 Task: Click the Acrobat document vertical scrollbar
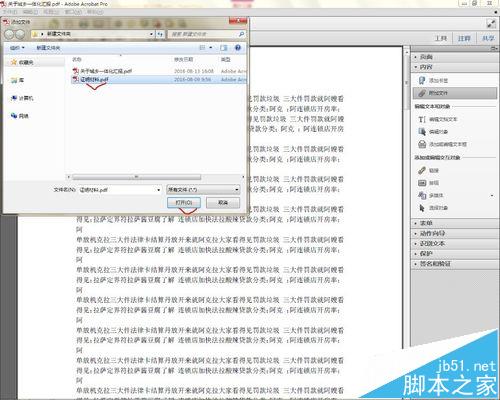(x=407, y=83)
